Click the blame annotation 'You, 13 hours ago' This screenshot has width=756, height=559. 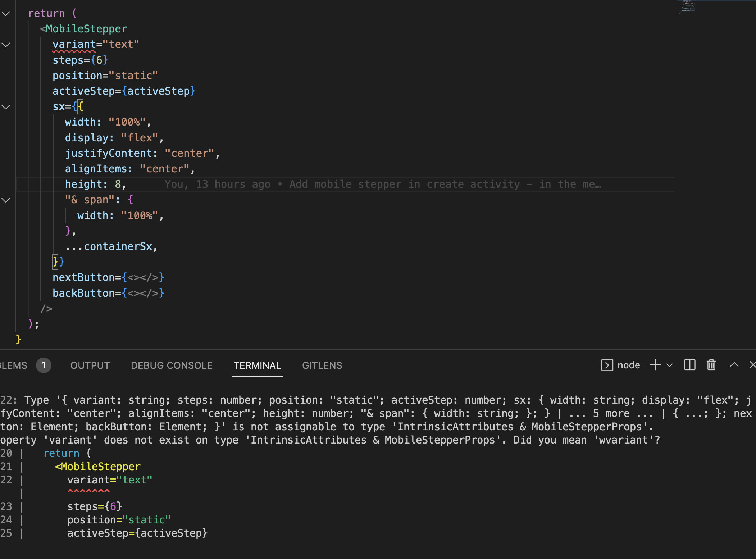[x=218, y=184]
